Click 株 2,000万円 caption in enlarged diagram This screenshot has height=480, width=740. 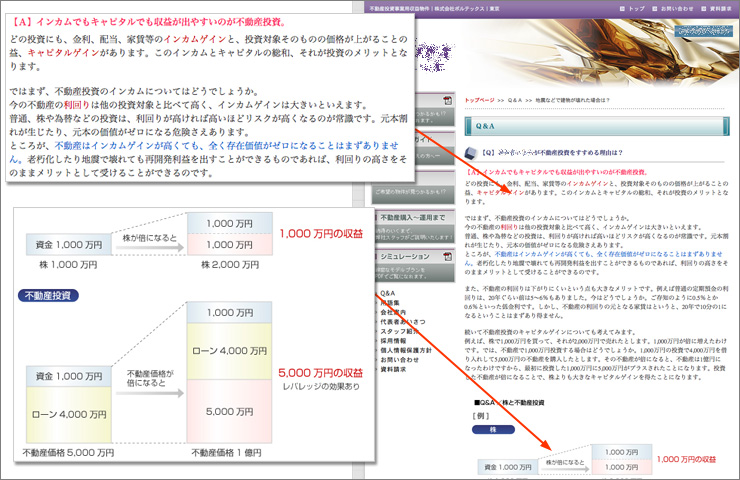[x=230, y=265]
